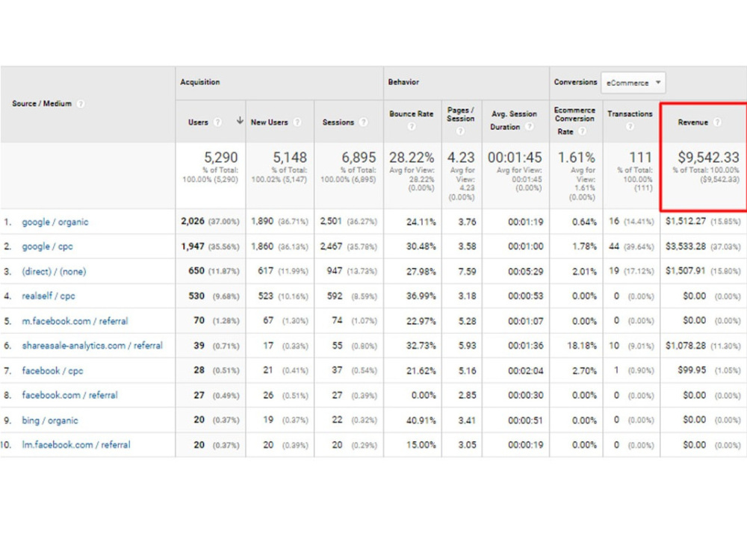Open the lm.facebook.com / referral link
This screenshot has height=560, width=747.
(x=75, y=445)
